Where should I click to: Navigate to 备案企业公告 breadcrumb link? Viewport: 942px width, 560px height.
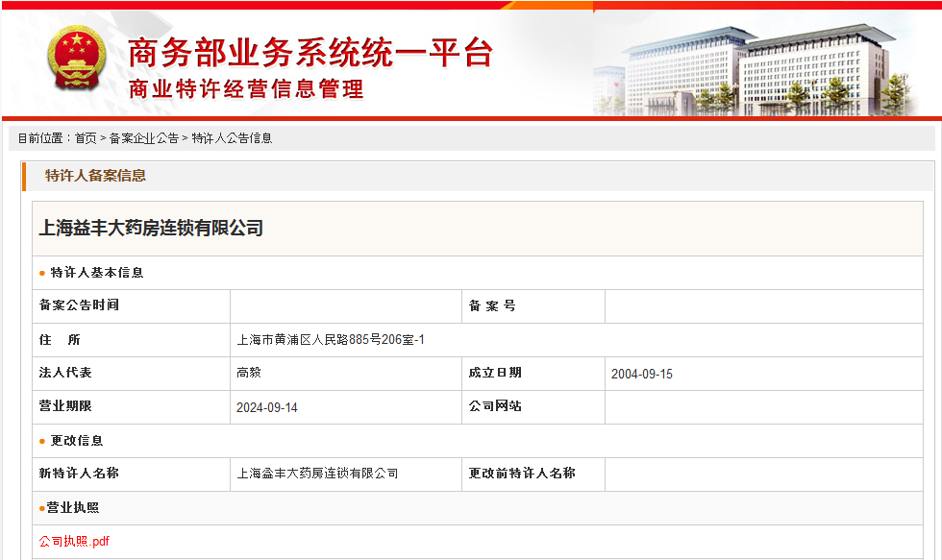(143, 138)
